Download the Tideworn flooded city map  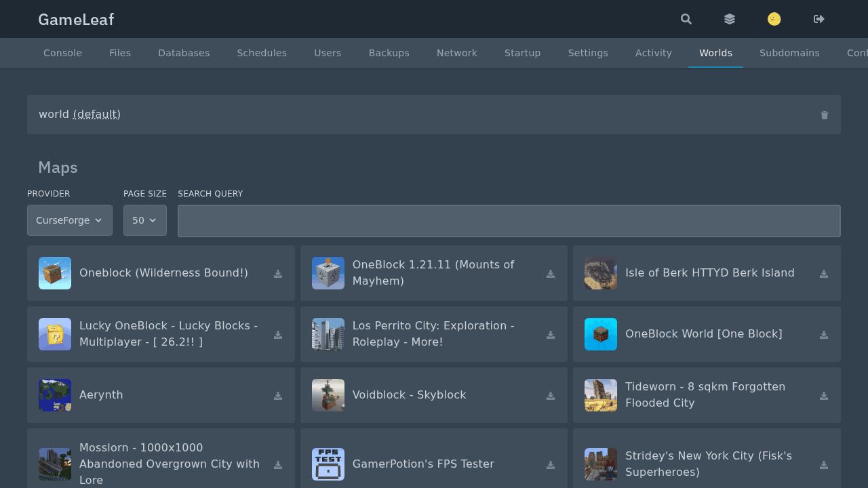click(x=824, y=396)
